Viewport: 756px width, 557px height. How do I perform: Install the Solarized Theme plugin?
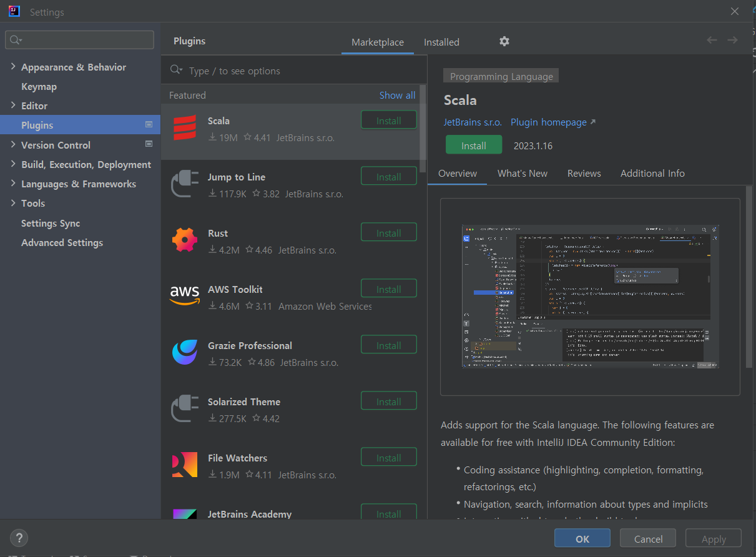389,402
